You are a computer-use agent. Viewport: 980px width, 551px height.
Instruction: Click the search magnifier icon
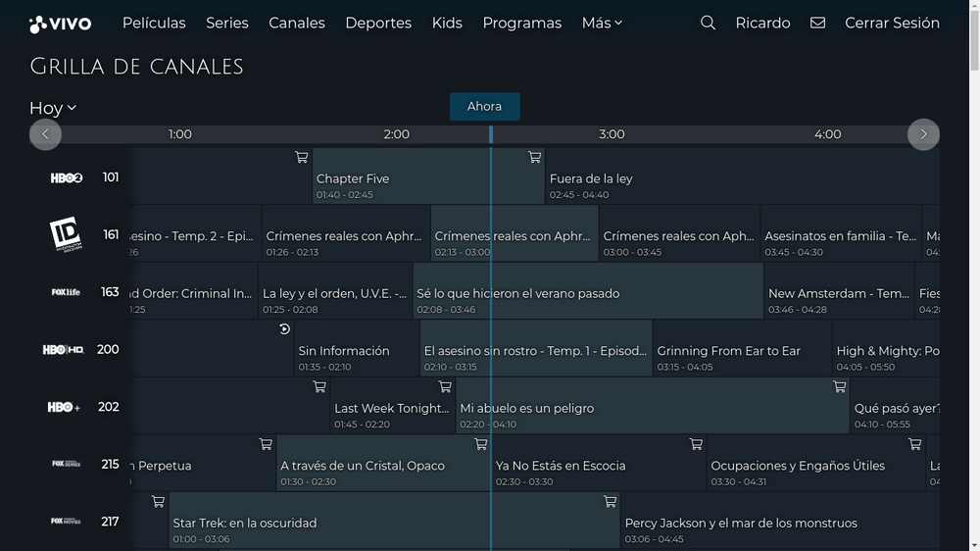click(708, 23)
